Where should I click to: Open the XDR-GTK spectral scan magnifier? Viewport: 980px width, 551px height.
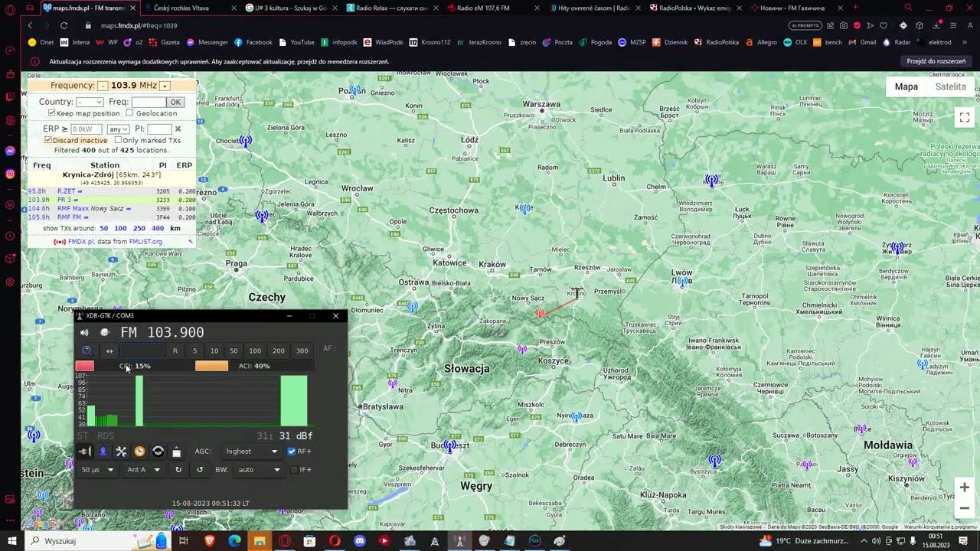[x=87, y=350]
